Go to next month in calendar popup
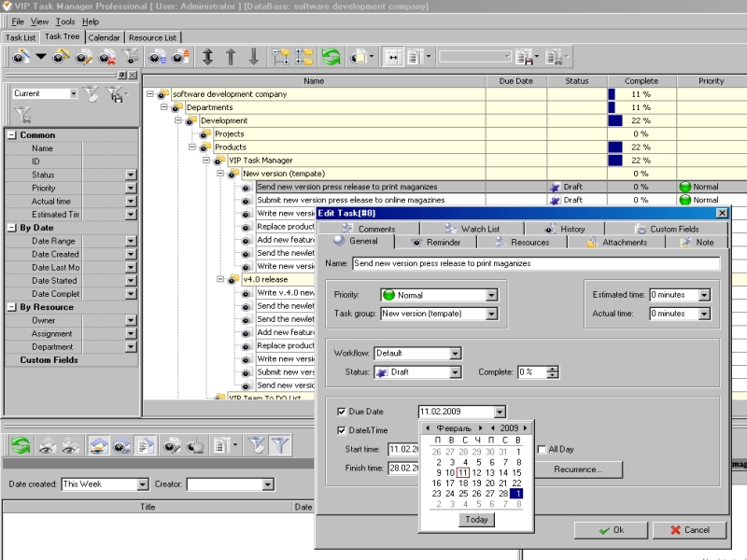 coord(481,428)
